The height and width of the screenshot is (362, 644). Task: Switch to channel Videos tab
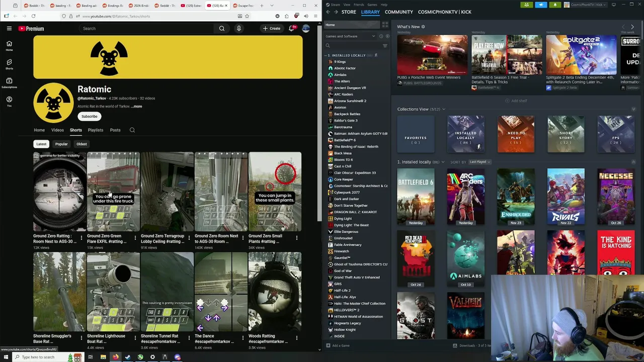(x=57, y=130)
